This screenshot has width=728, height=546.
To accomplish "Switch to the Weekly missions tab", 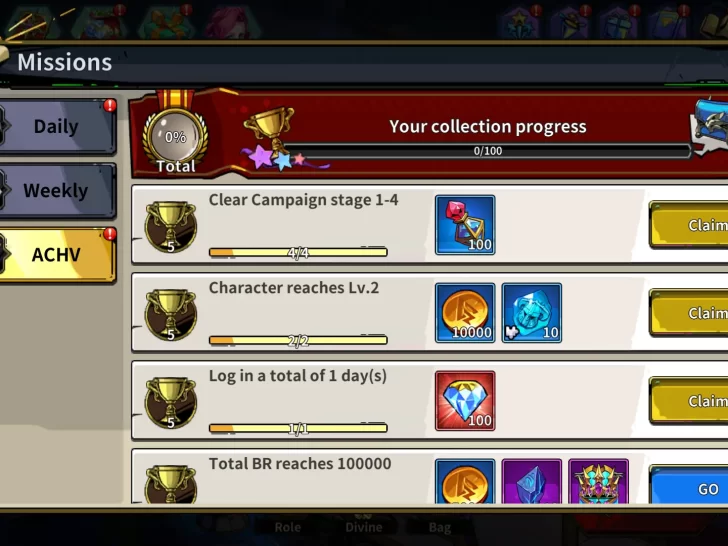I will tap(56, 190).
